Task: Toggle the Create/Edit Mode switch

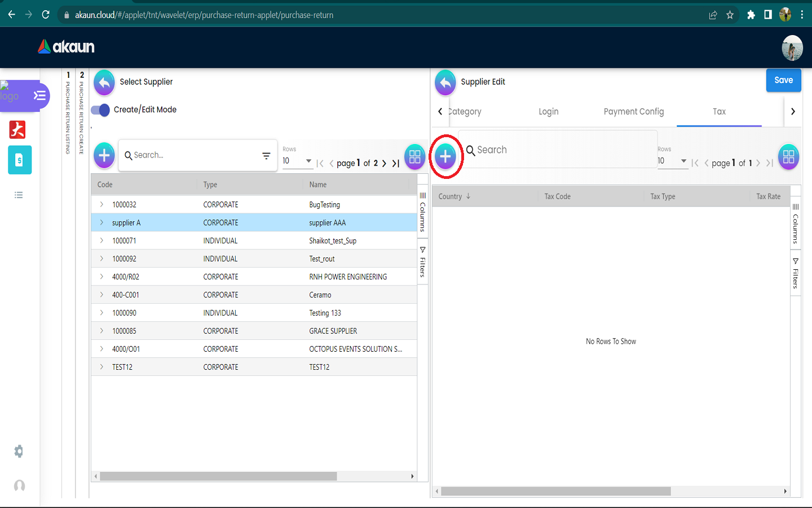Action: pyautogui.click(x=101, y=110)
